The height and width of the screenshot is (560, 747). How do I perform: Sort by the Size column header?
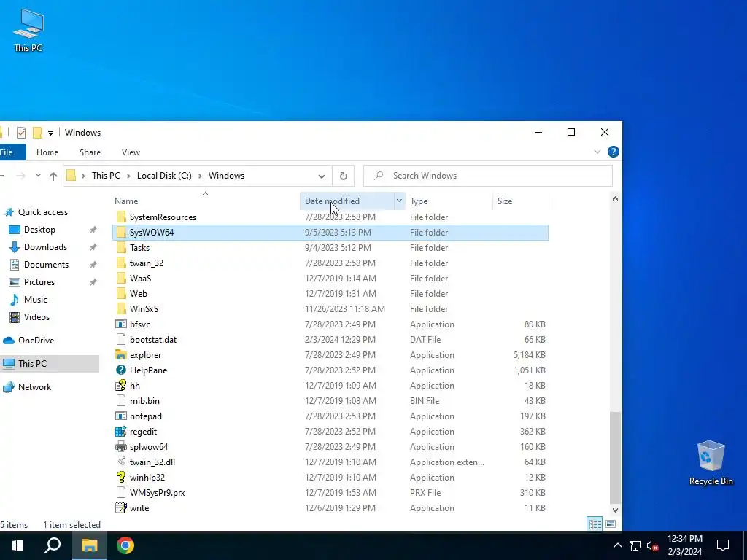click(505, 201)
